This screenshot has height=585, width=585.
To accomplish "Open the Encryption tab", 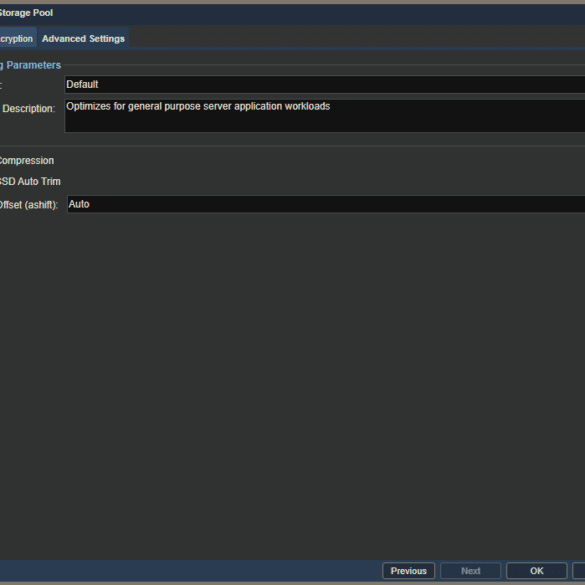I will pos(18,38).
